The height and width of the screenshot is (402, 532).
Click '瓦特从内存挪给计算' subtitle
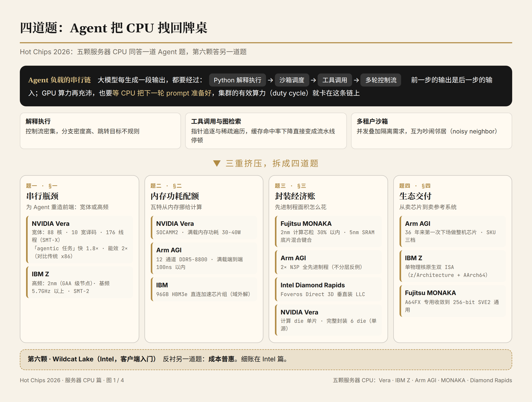coord(176,207)
